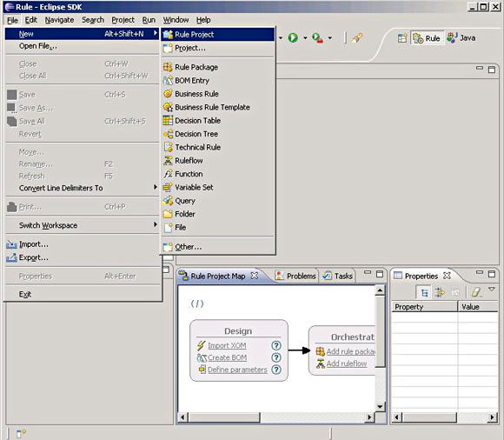This screenshot has width=504, height=440.
Task: Choose Other... in New submenu
Action: [218, 247]
